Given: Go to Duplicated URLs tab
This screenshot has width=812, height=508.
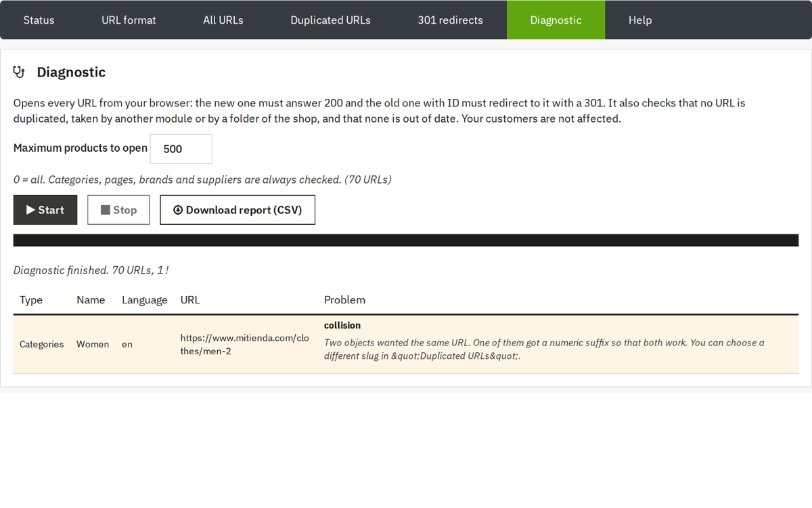Looking at the screenshot, I should pyautogui.click(x=330, y=20).
